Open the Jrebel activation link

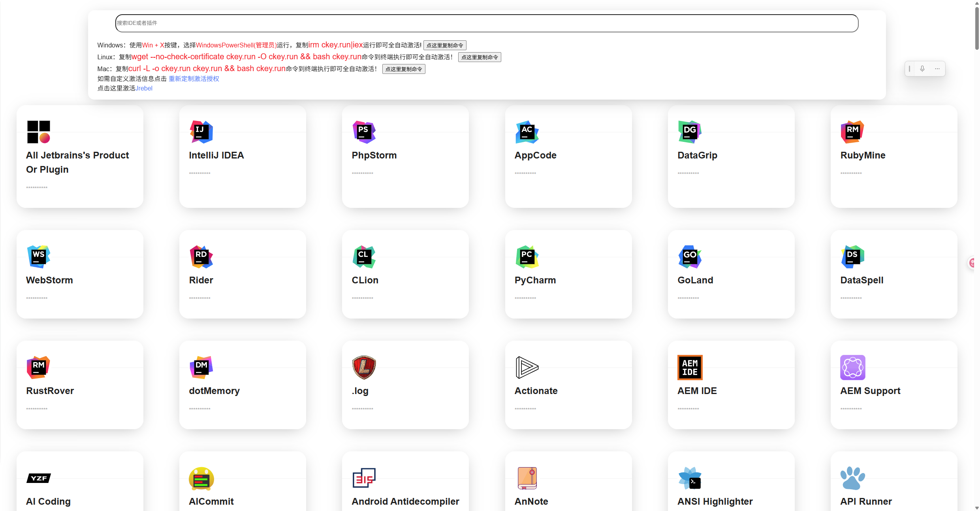(144, 88)
